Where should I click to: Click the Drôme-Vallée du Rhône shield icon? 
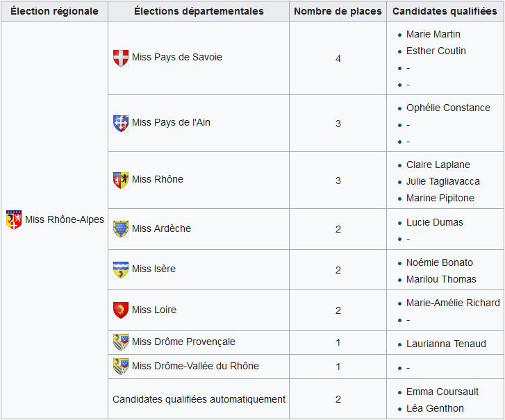(121, 367)
